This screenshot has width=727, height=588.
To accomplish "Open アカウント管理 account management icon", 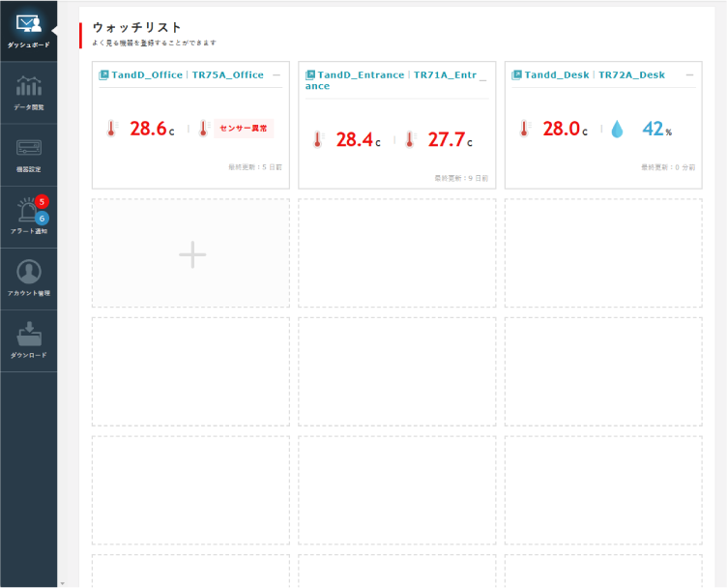I will pos(28,272).
